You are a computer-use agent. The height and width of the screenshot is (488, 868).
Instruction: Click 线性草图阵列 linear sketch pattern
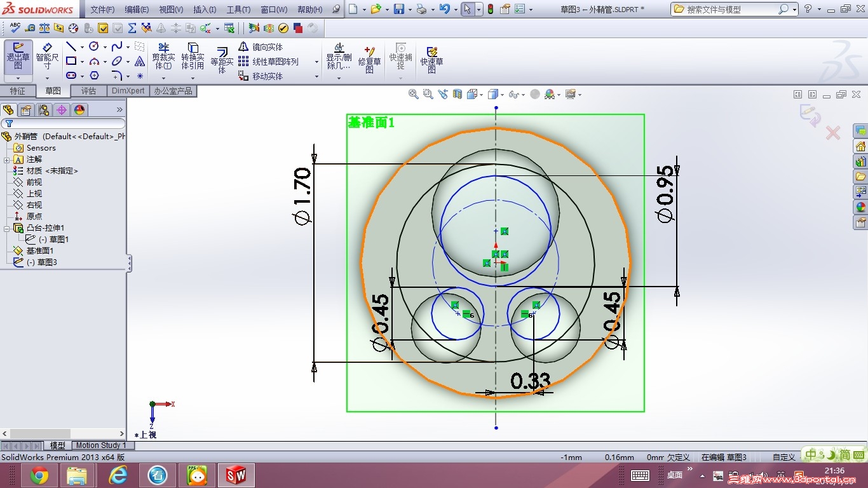pos(268,62)
